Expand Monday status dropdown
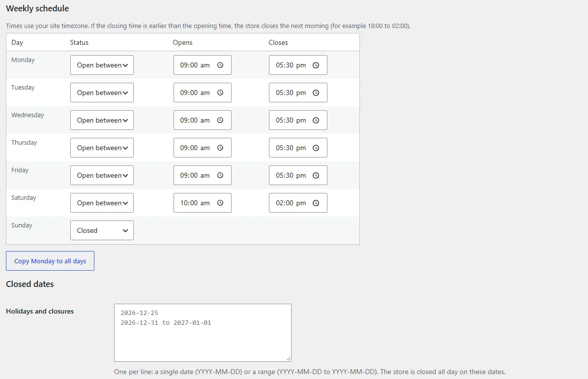This screenshot has width=588, height=379. [102, 65]
